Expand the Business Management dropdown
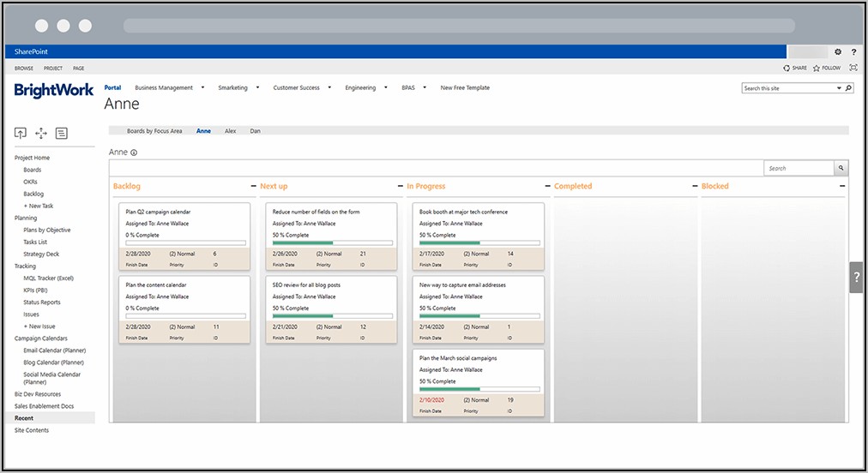The image size is (868, 473). (x=203, y=87)
